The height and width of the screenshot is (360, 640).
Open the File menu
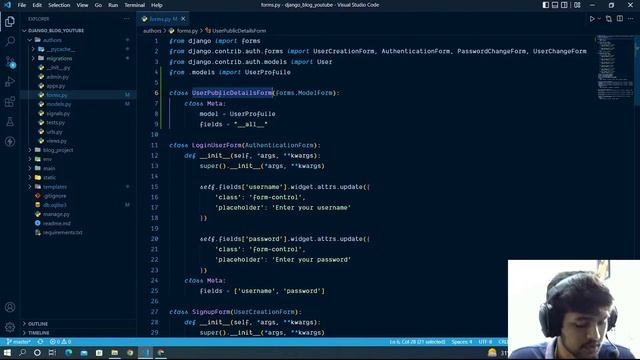[22, 5]
